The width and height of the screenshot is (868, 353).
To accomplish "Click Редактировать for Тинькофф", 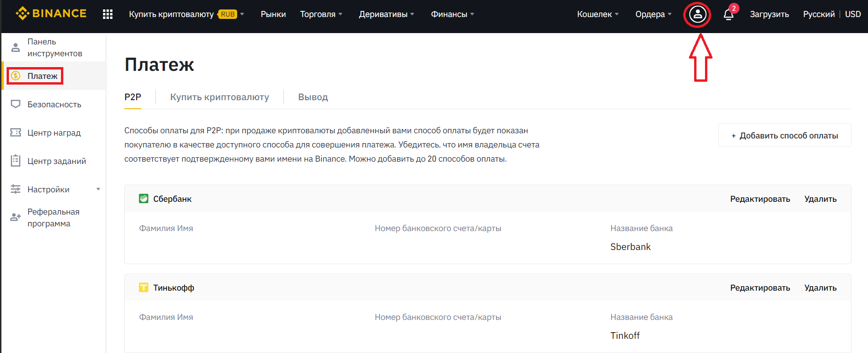I will (x=760, y=288).
